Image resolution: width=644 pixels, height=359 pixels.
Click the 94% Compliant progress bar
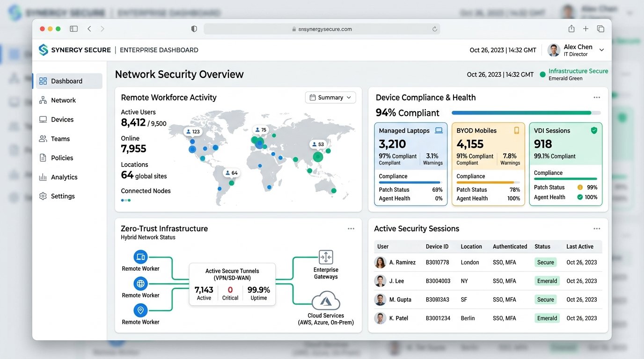point(526,113)
